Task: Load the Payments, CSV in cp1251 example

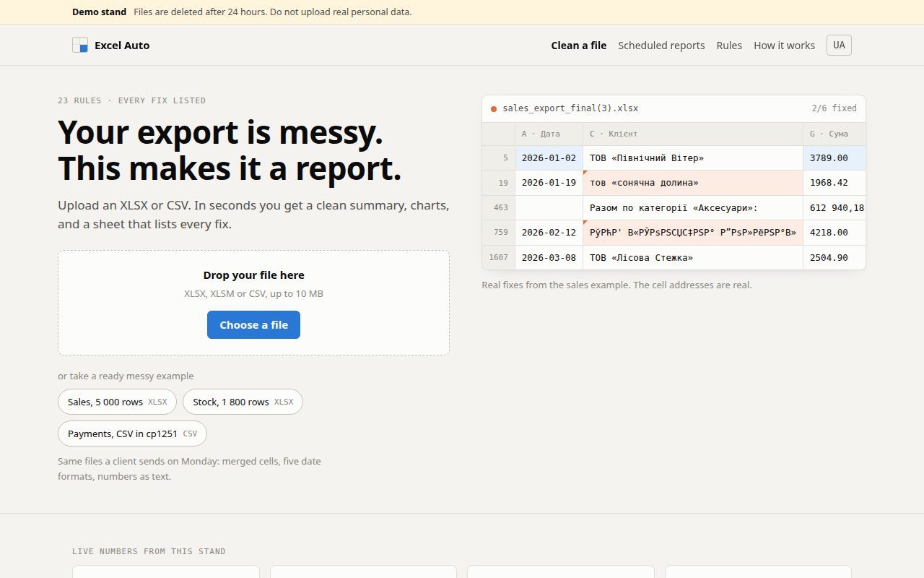Action: click(x=132, y=433)
